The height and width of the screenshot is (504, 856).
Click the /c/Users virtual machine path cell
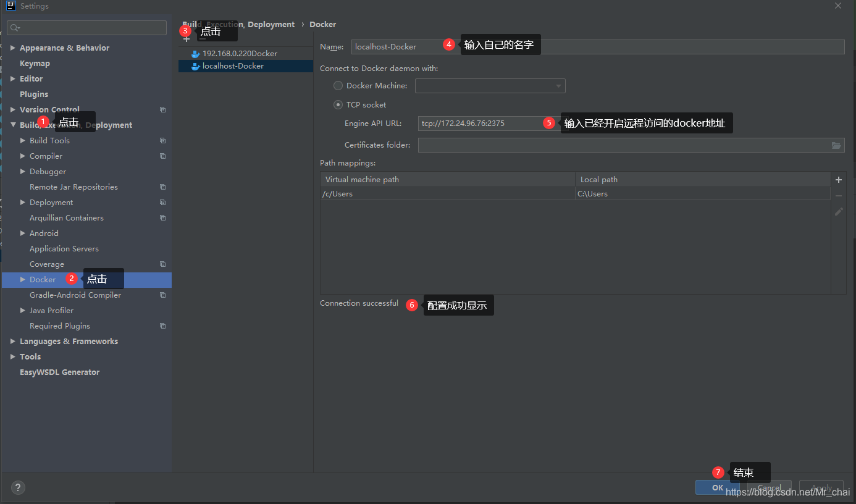(x=448, y=194)
